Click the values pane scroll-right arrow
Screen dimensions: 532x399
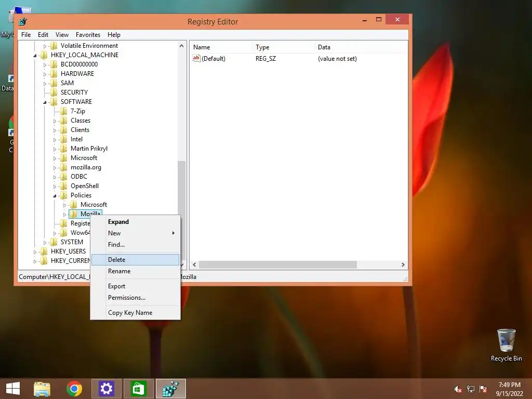coord(403,264)
